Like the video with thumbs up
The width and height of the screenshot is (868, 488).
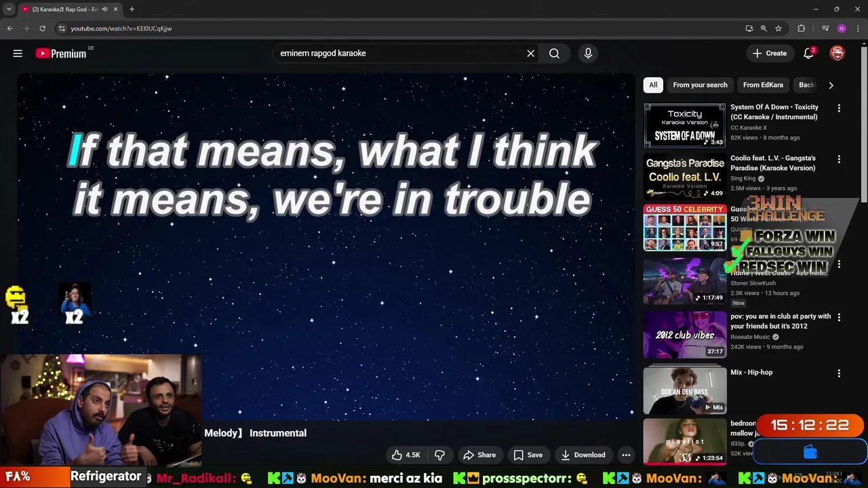pos(406,455)
